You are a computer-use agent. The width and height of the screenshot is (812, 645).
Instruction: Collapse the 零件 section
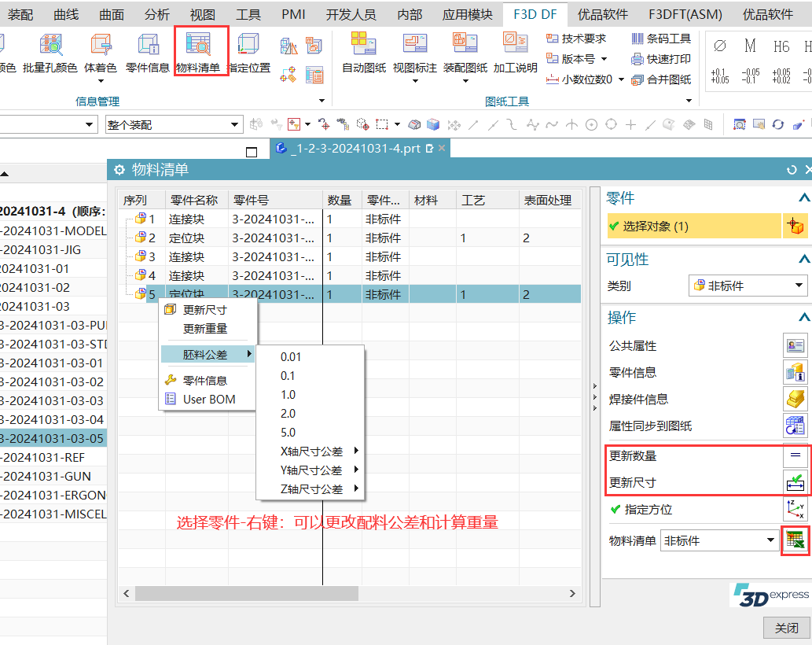[803, 198]
